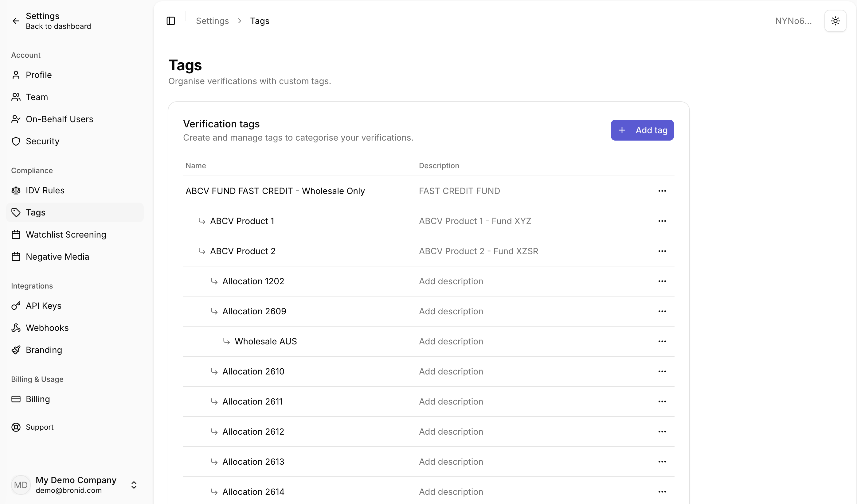The width and height of the screenshot is (857, 504).
Task: Click the Webhooks icon
Action: (16, 328)
